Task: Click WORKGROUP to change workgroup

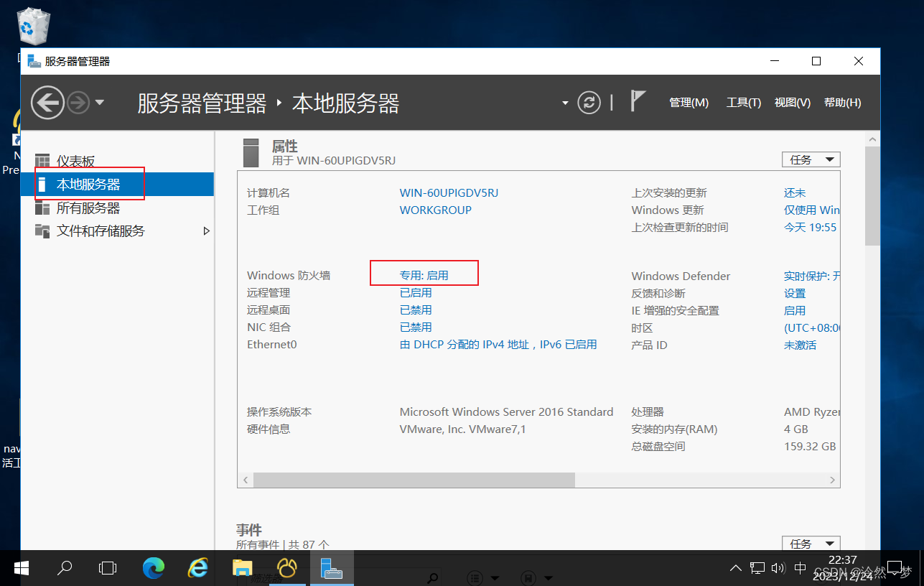Action: coord(435,210)
